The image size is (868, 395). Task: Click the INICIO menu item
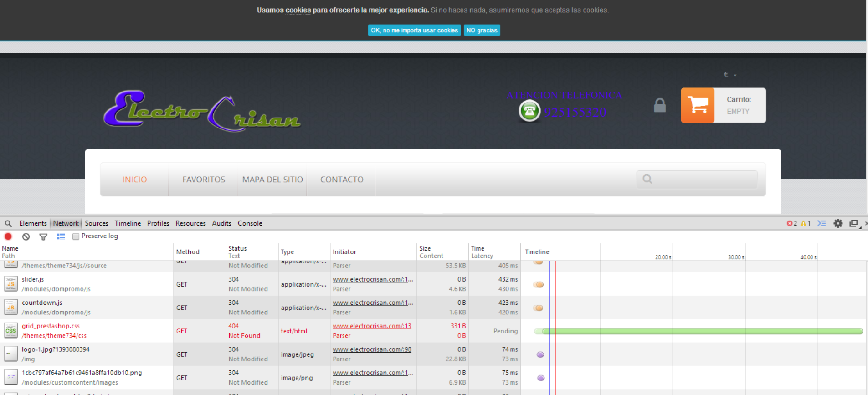[x=134, y=180]
